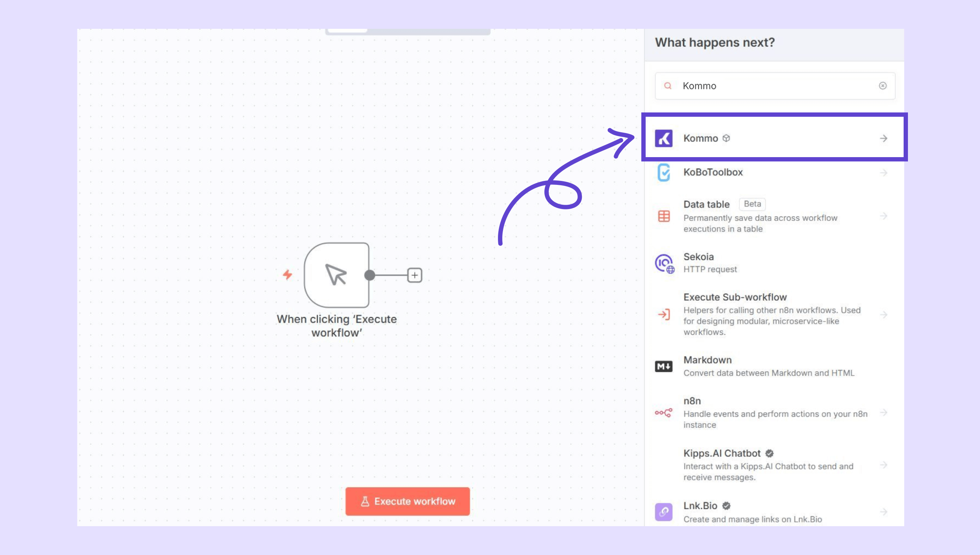Screen dimensions: 980x555
Task: Click the Execute Sub-workflow arrow icon
Action: (663, 315)
